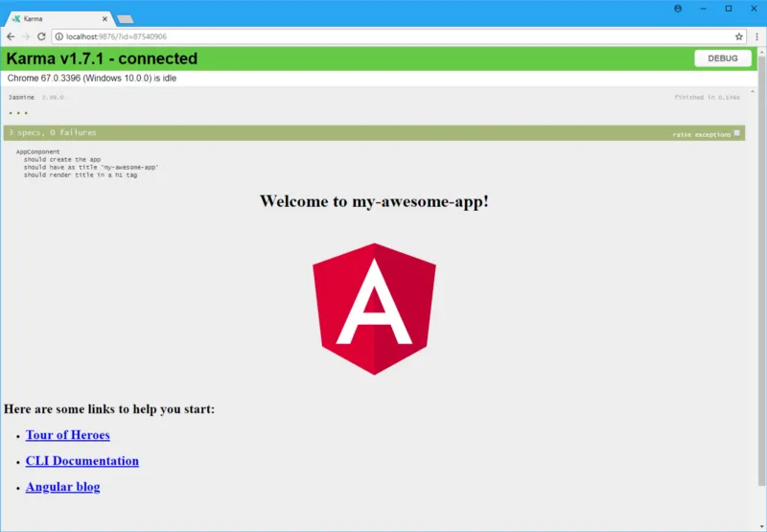The image size is (767, 532).
Task: Close the Karma tab
Action: 105,18
